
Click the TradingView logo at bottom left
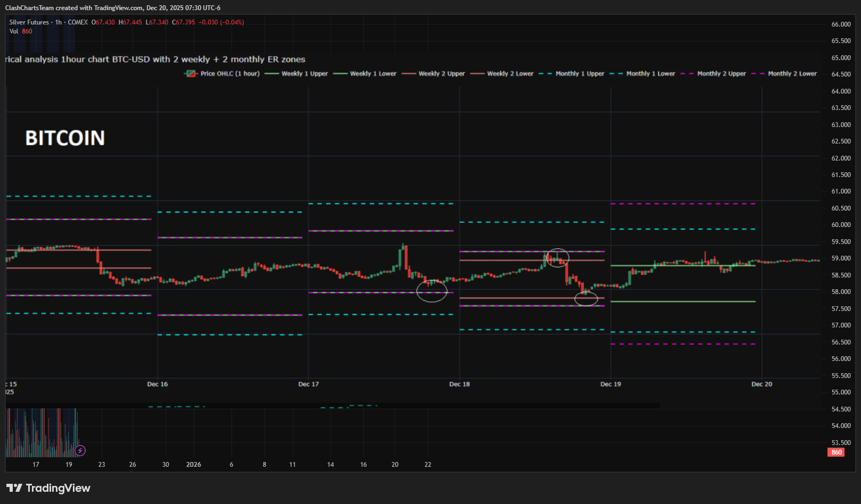[48, 488]
